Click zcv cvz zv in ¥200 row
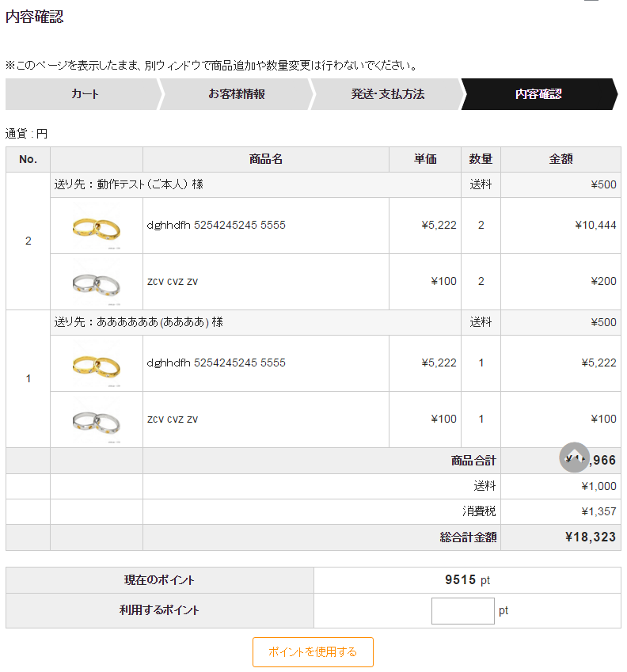This screenshot has height=672, width=627. coord(173,282)
